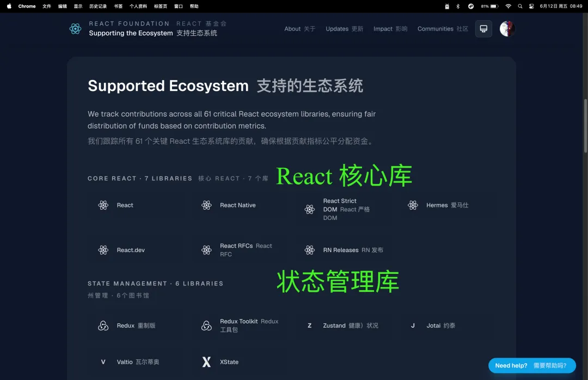
Task: Click the Hermes atom icon
Action: [413, 205]
